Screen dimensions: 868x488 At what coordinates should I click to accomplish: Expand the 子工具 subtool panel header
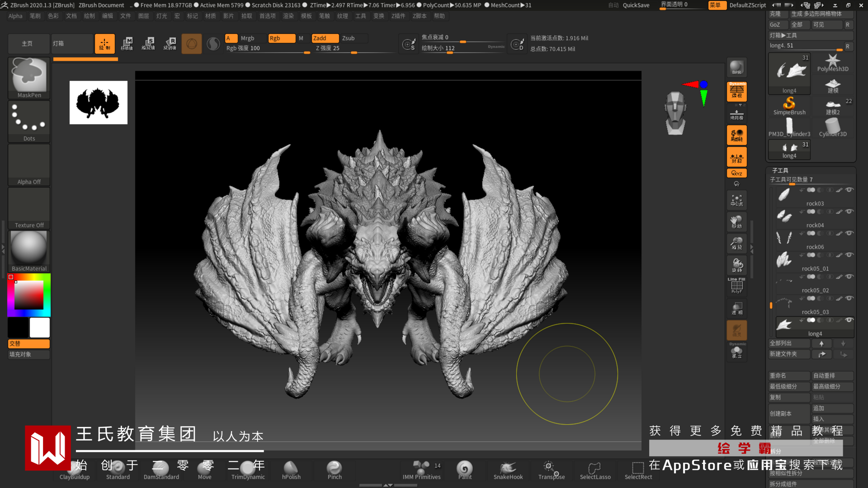780,170
